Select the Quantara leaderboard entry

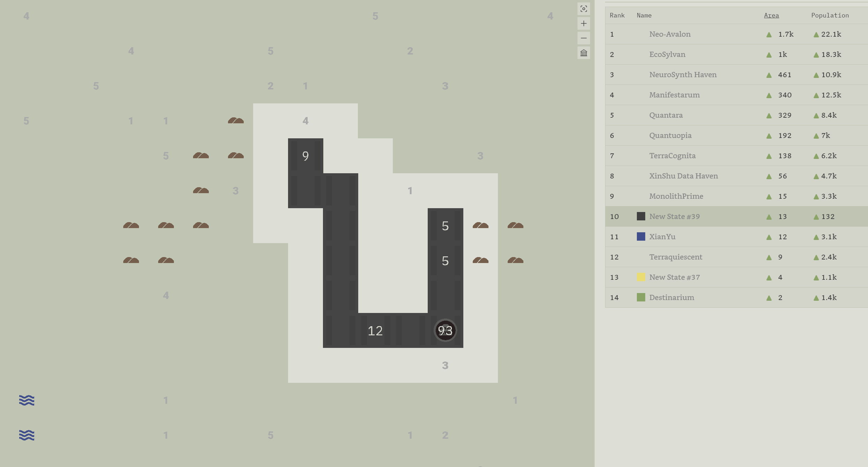tap(665, 115)
